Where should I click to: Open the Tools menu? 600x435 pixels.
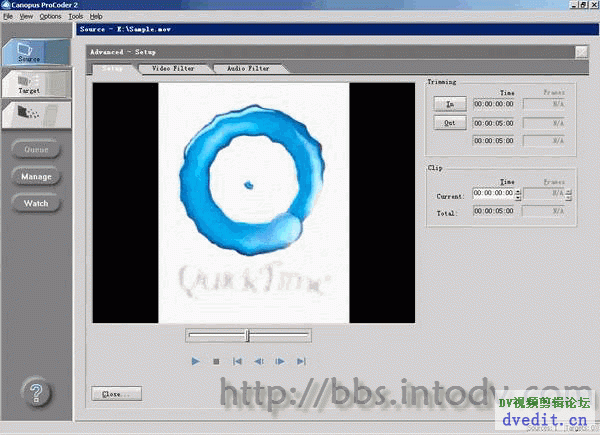[76, 16]
